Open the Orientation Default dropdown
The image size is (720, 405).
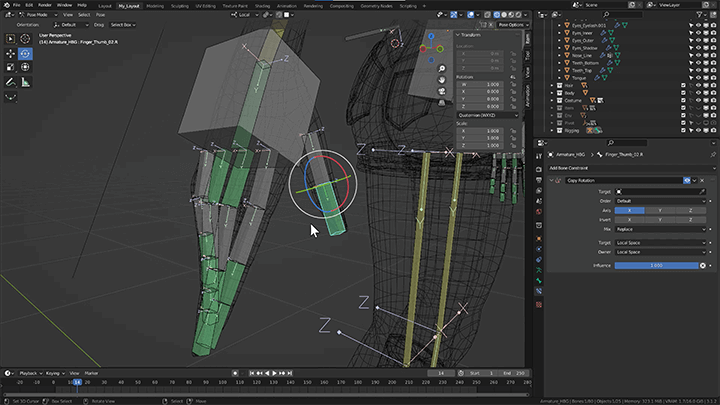click(71, 25)
